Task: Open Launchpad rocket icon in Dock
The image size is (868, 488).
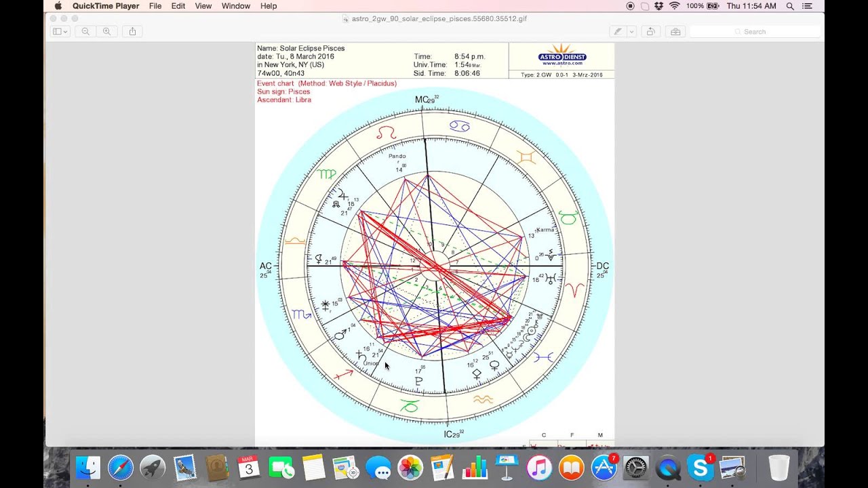Action: 153,468
